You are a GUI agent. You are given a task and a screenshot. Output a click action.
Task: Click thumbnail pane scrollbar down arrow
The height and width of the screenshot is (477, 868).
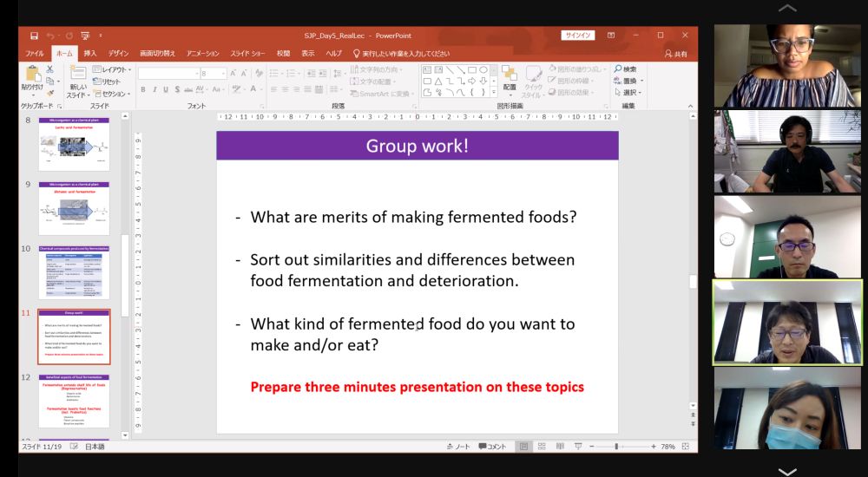pyautogui.click(x=125, y=435)
